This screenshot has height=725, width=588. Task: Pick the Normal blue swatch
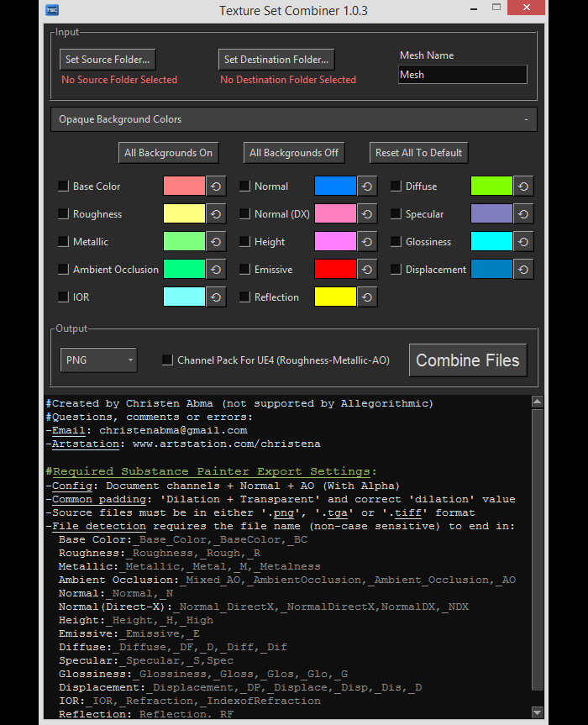(335, 186)
